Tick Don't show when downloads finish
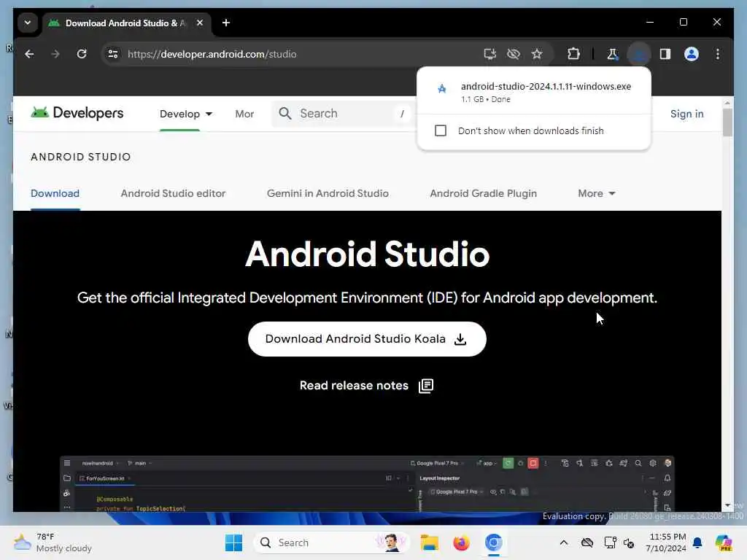Screen dimensions: 747x560 coord(441,131)
